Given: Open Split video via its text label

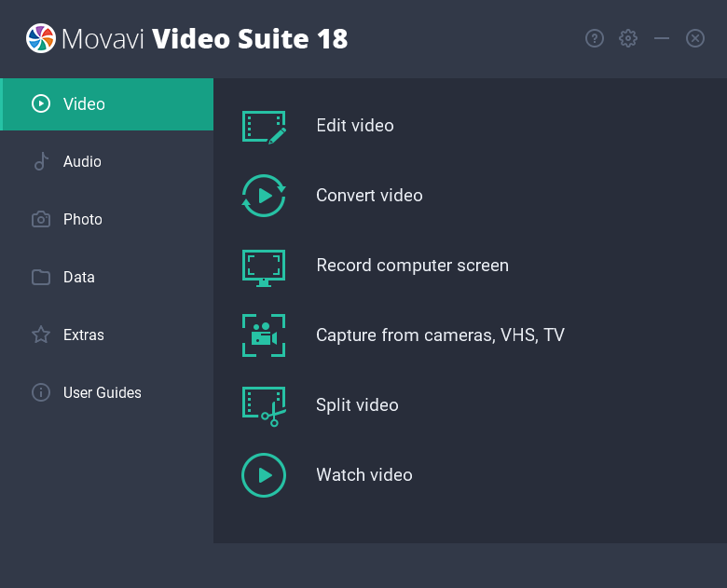Looking at the screenshot, I should click(x=357, y=404).
